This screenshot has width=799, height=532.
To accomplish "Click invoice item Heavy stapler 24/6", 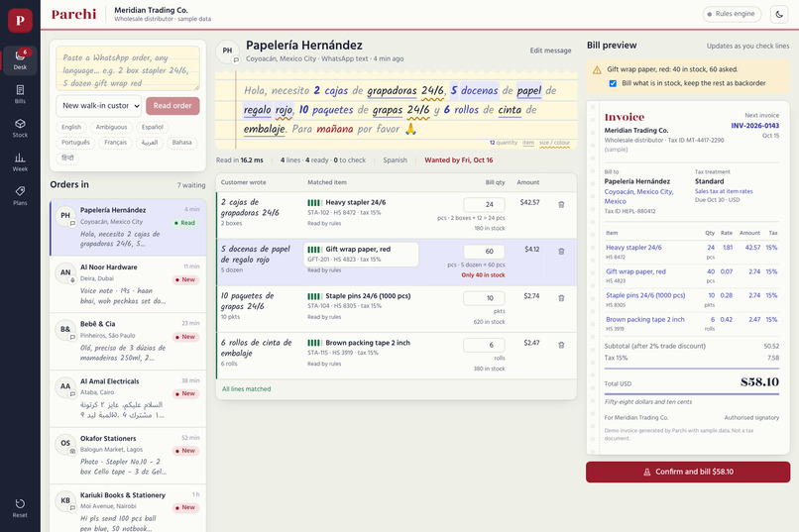I will [x=633, y=248].
